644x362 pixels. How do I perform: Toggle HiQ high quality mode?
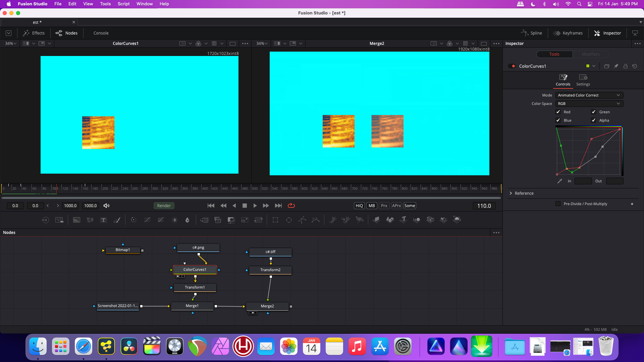point(359,206)
